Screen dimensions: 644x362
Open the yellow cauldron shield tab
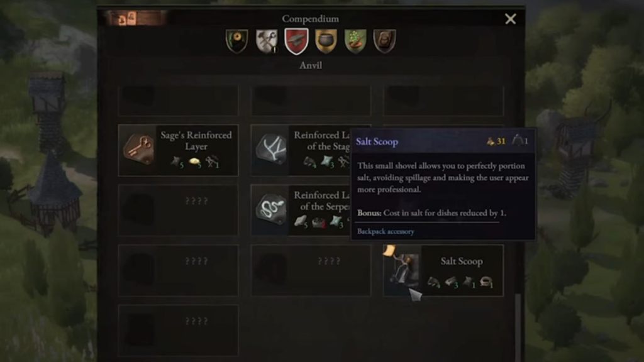click(x=326, y=41)
